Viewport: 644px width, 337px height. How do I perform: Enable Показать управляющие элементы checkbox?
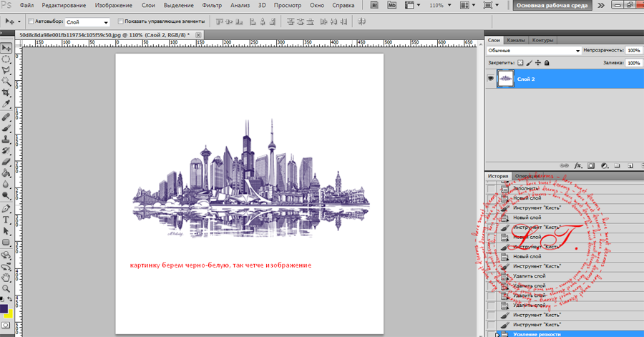pos(120,21)
